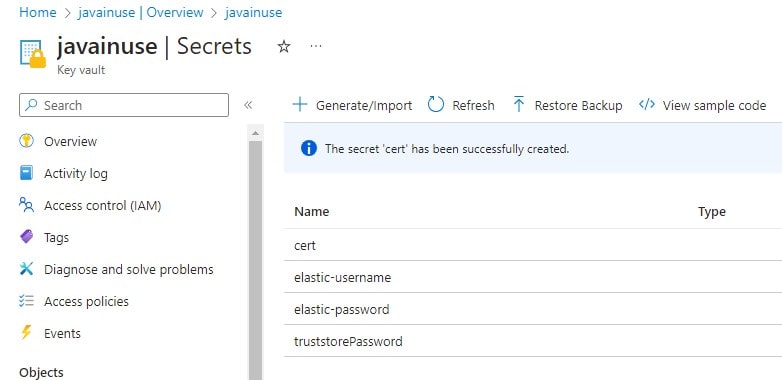The width and height of the screenshot is (782, 380).
Task: Go to Home breadcrumb
Action: tap(37, 12)
